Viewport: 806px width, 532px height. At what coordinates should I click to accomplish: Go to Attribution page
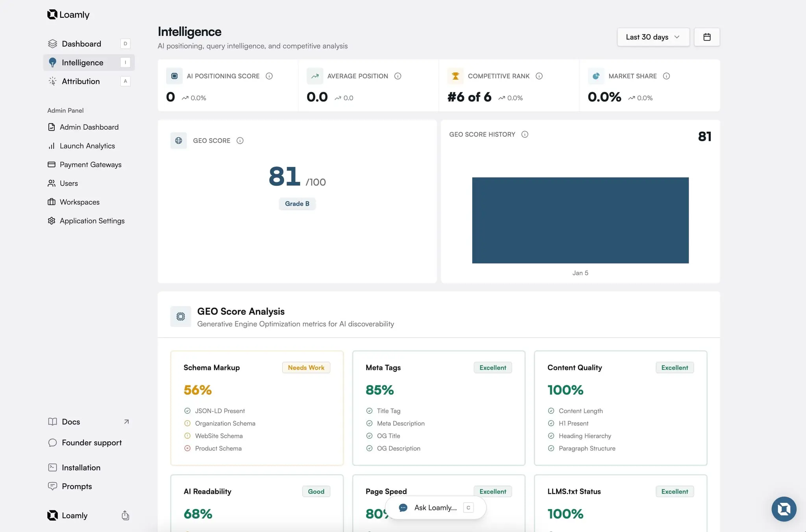(89, 81)
